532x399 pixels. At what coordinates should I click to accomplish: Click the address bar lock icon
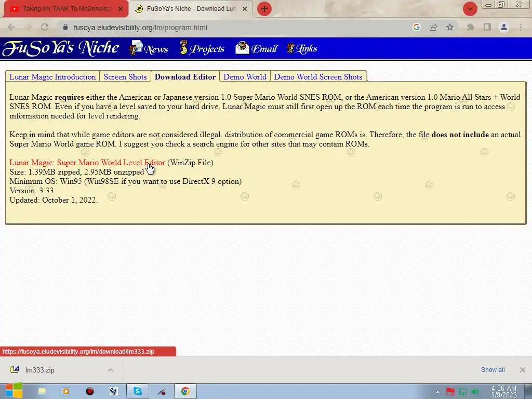coord(65,27)
